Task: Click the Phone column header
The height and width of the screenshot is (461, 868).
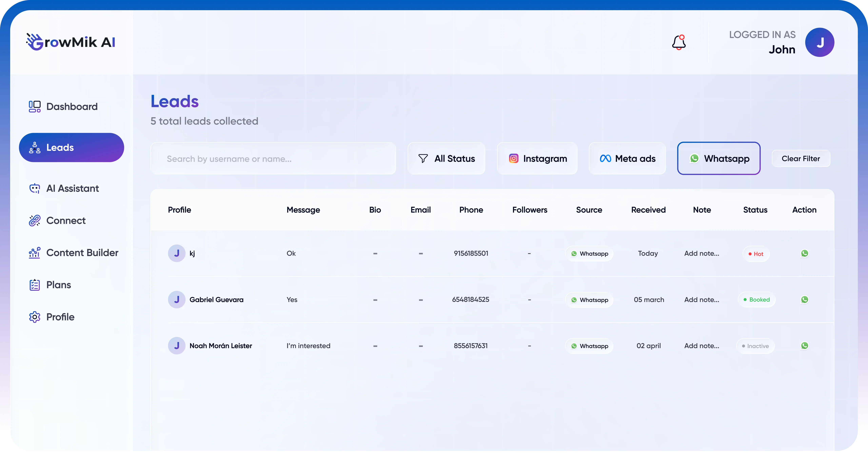Action: tap(471, 210)
